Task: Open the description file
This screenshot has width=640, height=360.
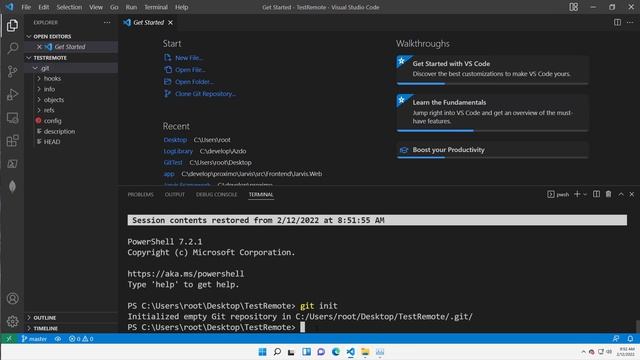Action: point(71,131)
